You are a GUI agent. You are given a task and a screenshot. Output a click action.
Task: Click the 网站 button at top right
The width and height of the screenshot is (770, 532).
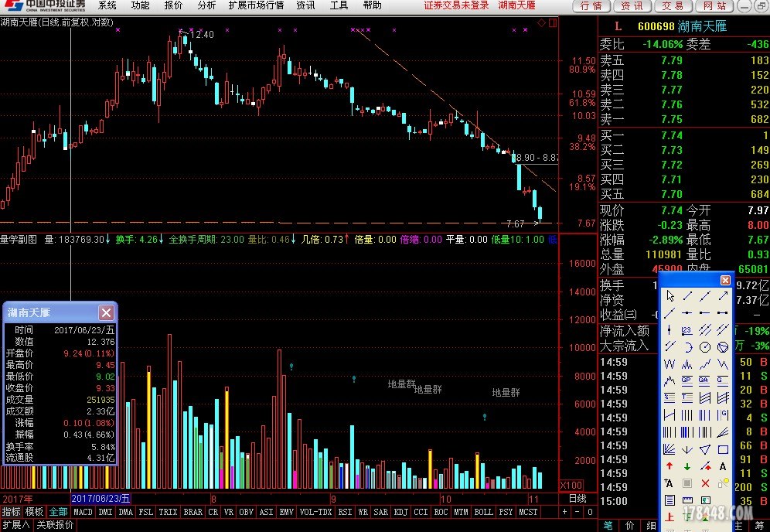[x=714, y=6]
